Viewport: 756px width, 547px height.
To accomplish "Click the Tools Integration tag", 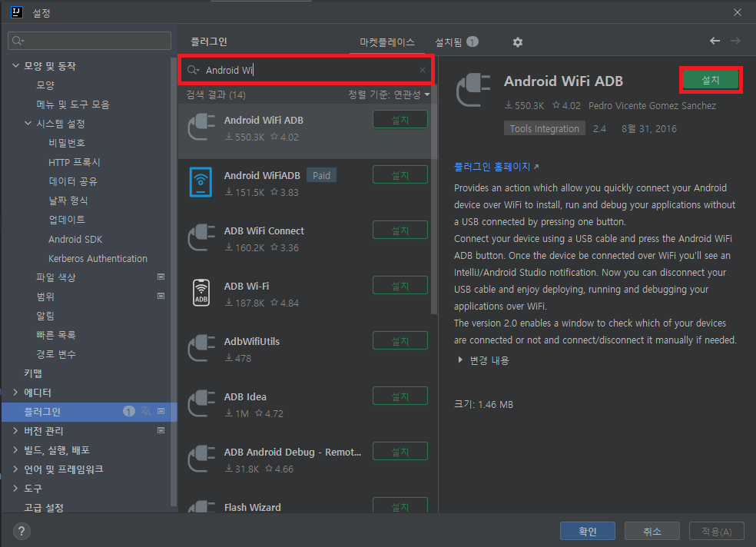I will [x=545, y=128].
